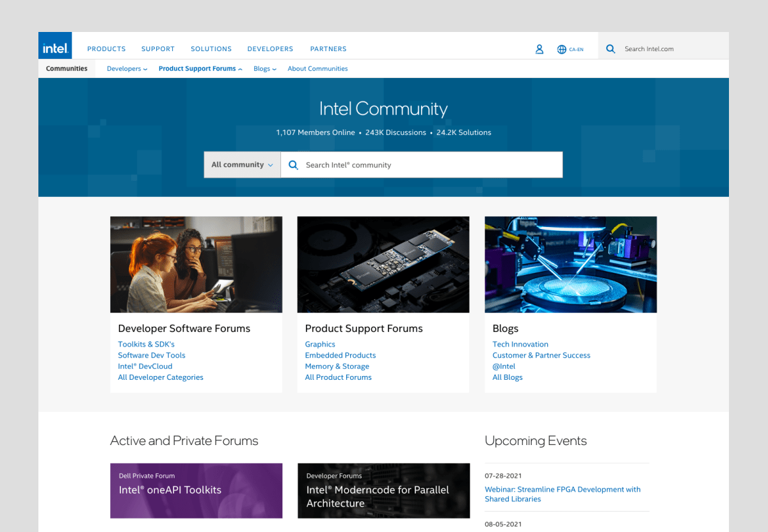Click Upcoming Events heading

click(x=536, y=441)
